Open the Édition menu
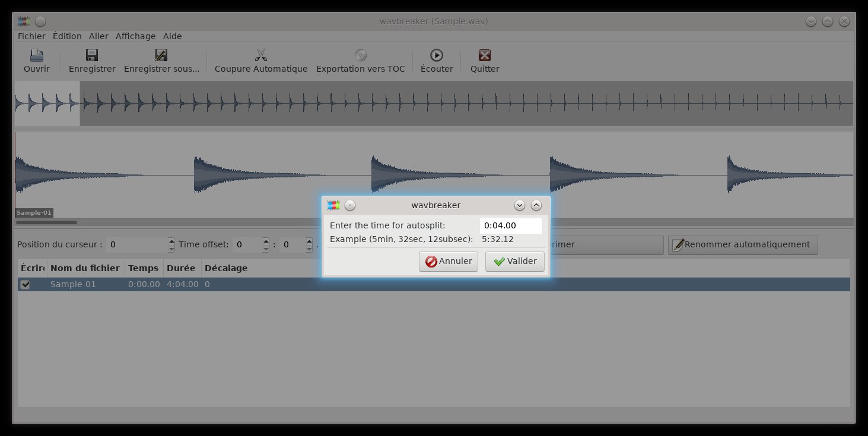868x436 pixels. pyautogui.click(x=67, y=36)
